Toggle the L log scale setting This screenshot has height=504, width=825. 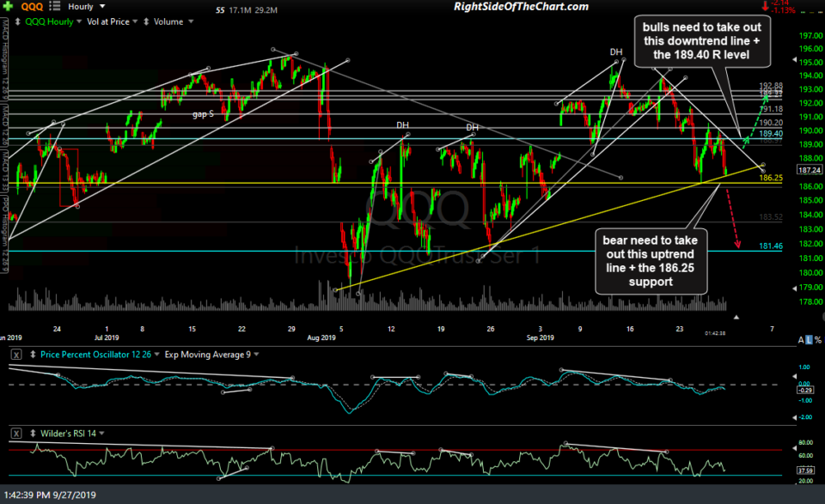810,340
